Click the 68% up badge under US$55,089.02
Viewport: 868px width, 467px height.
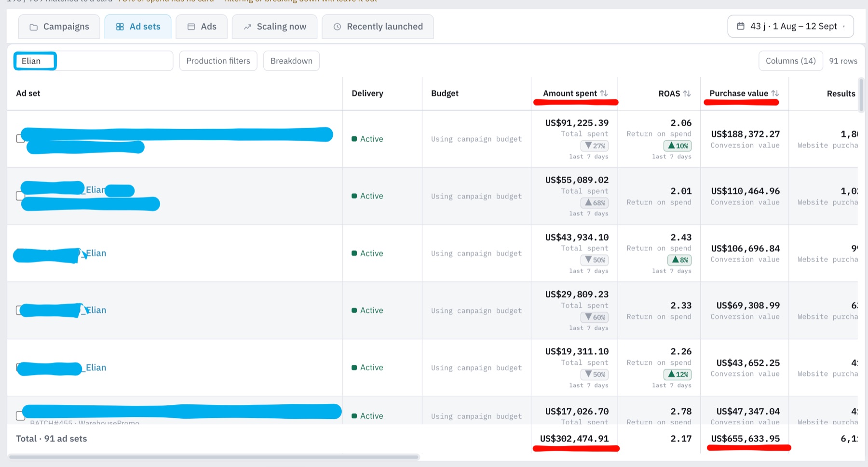click(594, 203)
